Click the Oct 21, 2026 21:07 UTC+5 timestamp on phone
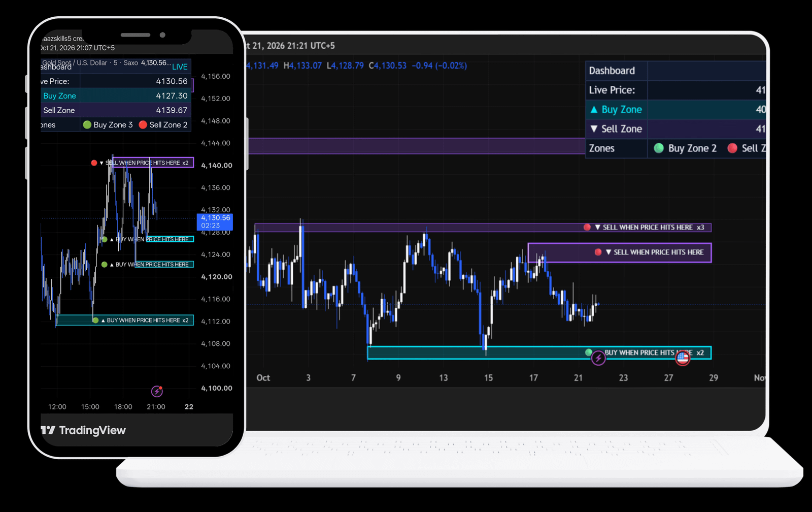Image resolution: width=812 pixels, height=512 pixels. coord(78,48)
